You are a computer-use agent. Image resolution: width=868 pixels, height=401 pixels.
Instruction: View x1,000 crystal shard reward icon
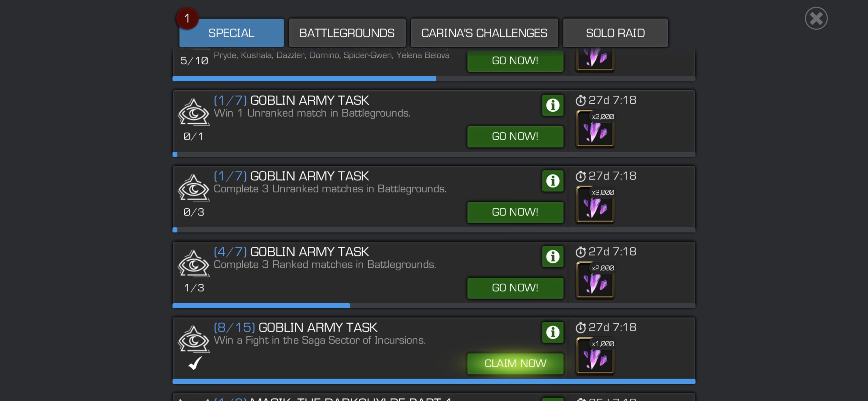(595, 356)
